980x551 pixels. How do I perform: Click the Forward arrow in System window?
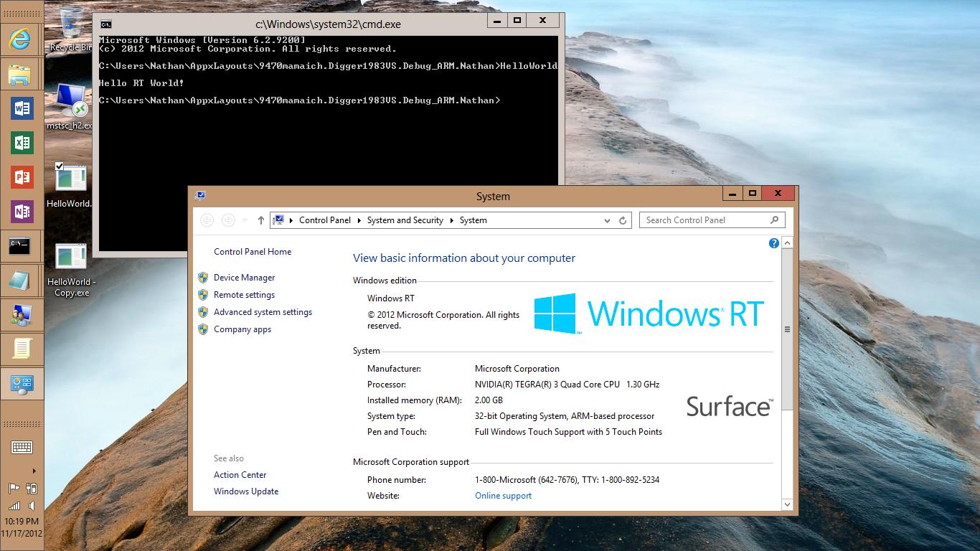[x=228, y=220]
